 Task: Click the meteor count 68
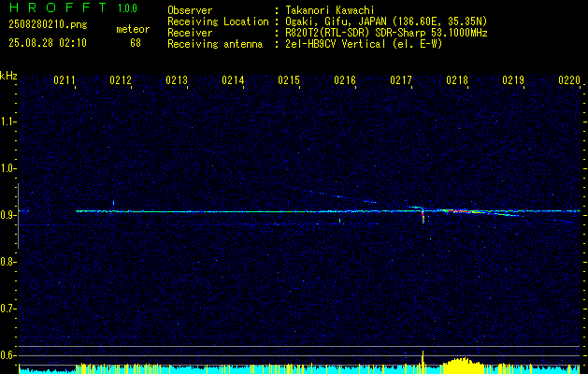[136, 43]
